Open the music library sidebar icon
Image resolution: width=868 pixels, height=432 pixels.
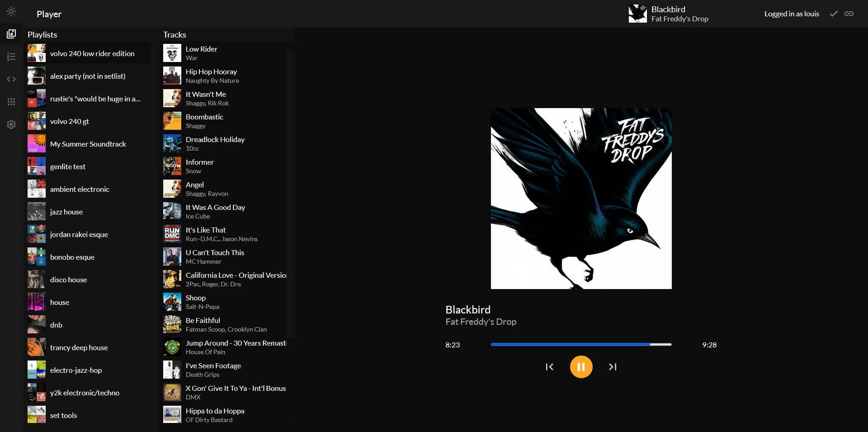coord(11,34)
